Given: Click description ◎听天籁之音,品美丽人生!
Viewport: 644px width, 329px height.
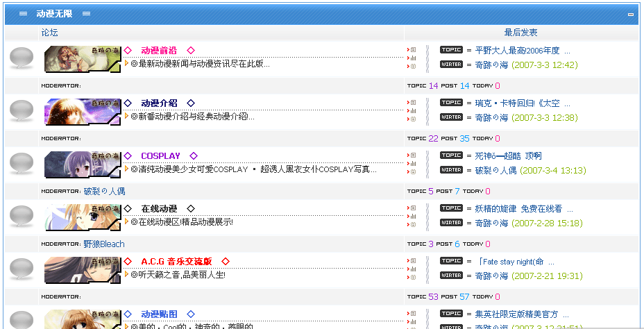Looking at the screenshot, I should 178,274.
